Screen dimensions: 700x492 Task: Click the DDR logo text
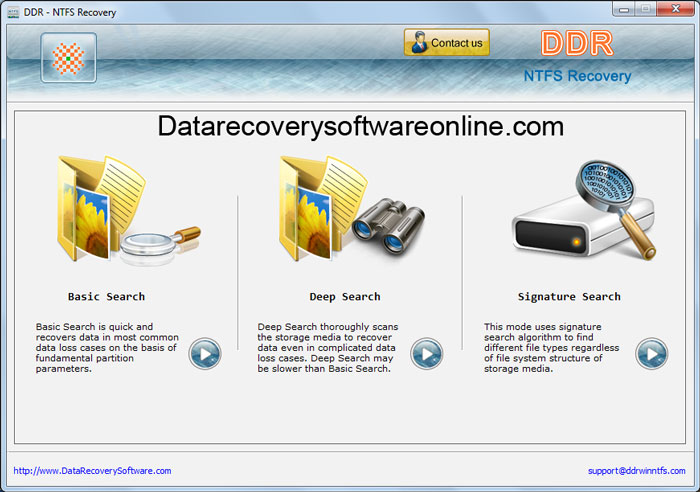[577, 43]
